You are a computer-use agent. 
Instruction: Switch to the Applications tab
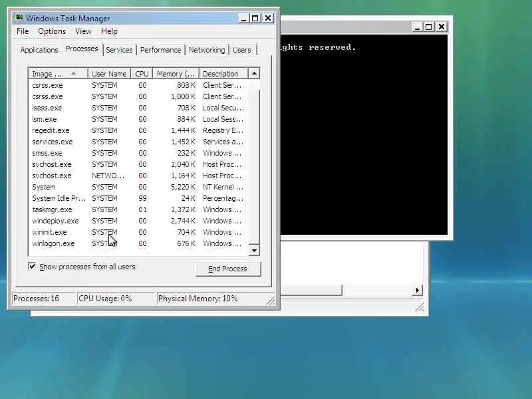coord(39,50)
